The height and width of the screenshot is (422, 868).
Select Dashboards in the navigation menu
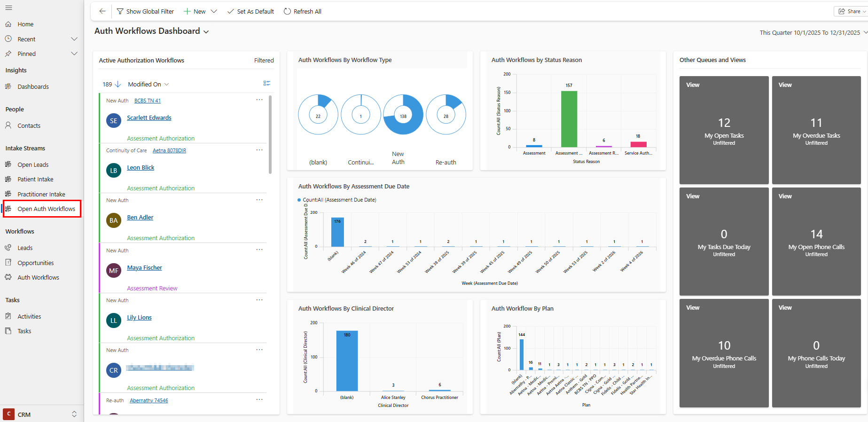pyautogui.click(x=33, y=86)
